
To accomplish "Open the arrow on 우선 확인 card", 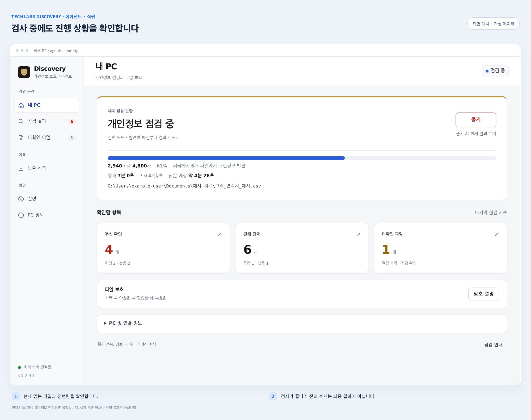I will click(220, 234).
